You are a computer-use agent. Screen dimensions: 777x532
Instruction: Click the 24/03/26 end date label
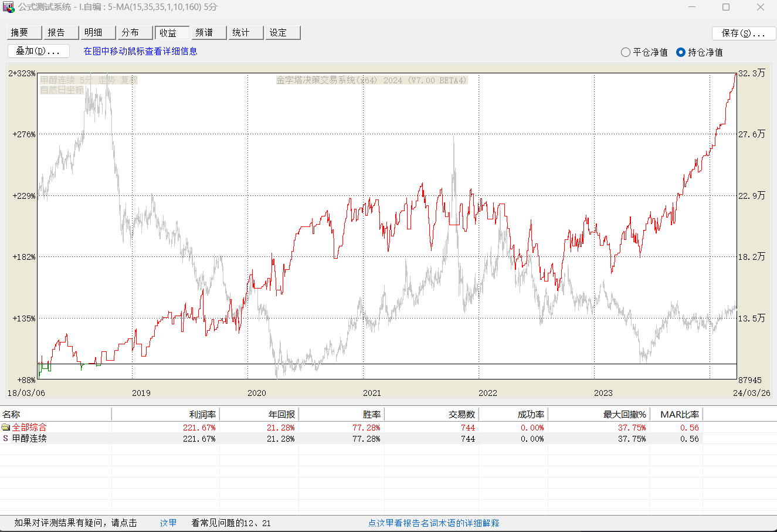(x=751, y=393)
